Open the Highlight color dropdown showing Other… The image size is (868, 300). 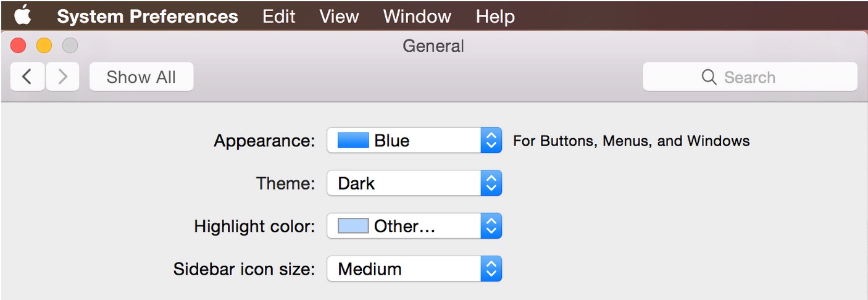tap(414, 226)
